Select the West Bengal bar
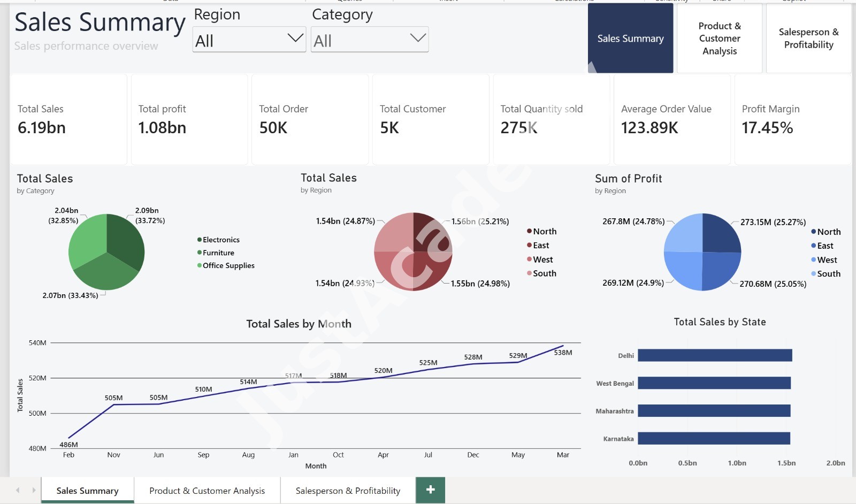Image resolution: width=856 pixels, height=504 pixels. [x=714, y=383]
